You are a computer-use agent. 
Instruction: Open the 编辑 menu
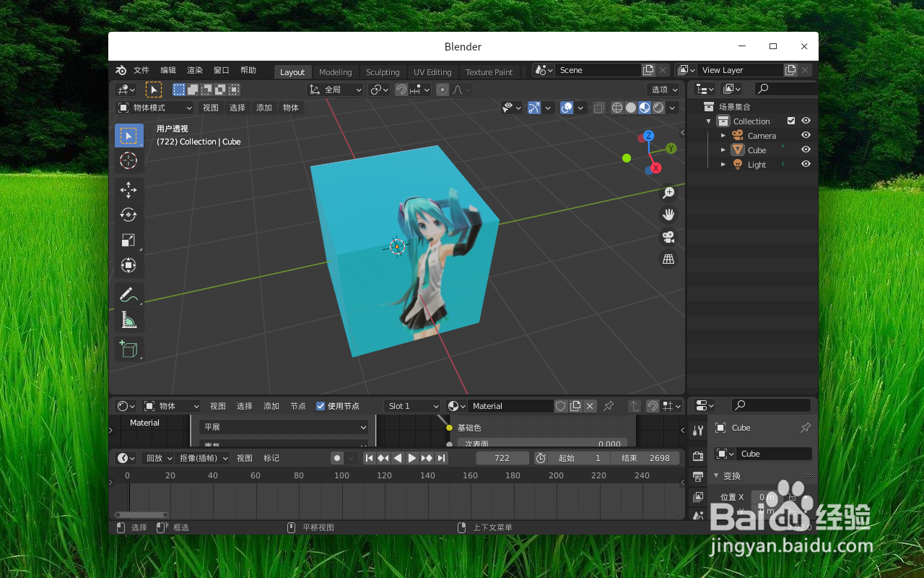point(168,70)
